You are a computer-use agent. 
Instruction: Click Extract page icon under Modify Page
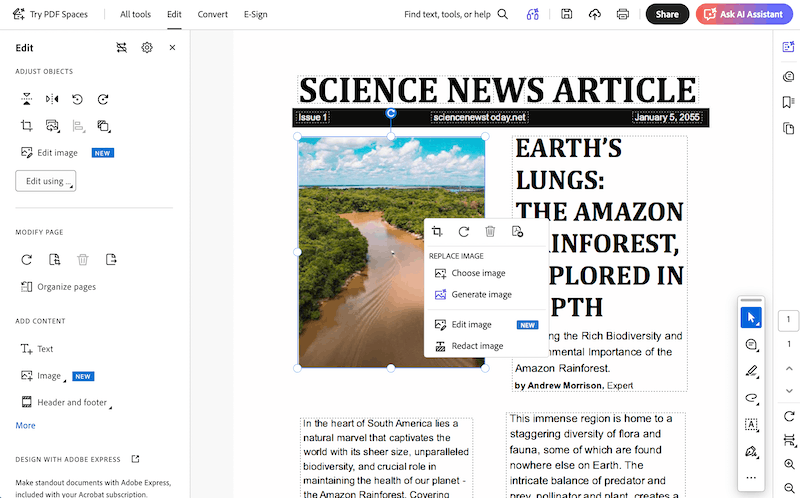111,260
